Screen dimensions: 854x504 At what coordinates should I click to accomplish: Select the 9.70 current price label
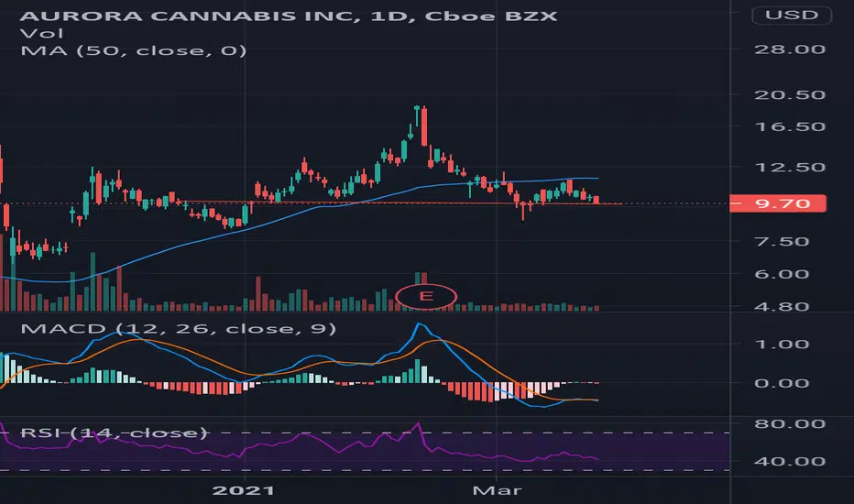click(x=778, y=203)
